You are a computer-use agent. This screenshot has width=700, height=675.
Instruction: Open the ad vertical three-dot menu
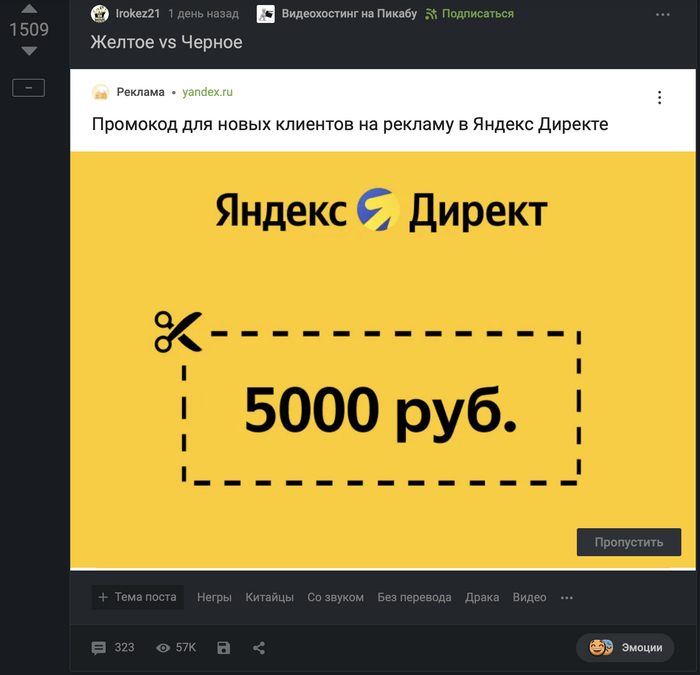[x=659, y=97]
